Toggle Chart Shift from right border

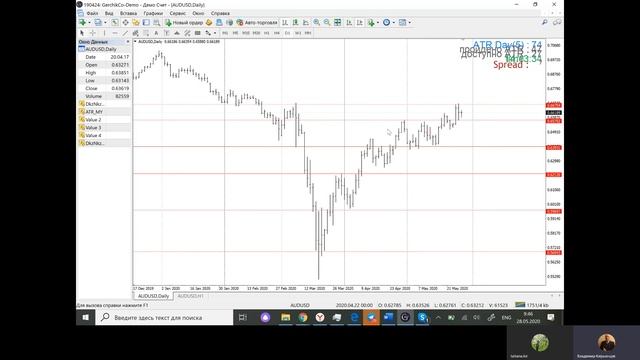[x=360, y=22]
